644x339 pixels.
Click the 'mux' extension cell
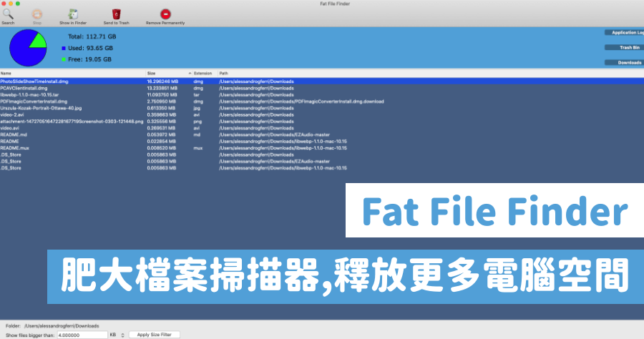(x=198, y=148)
